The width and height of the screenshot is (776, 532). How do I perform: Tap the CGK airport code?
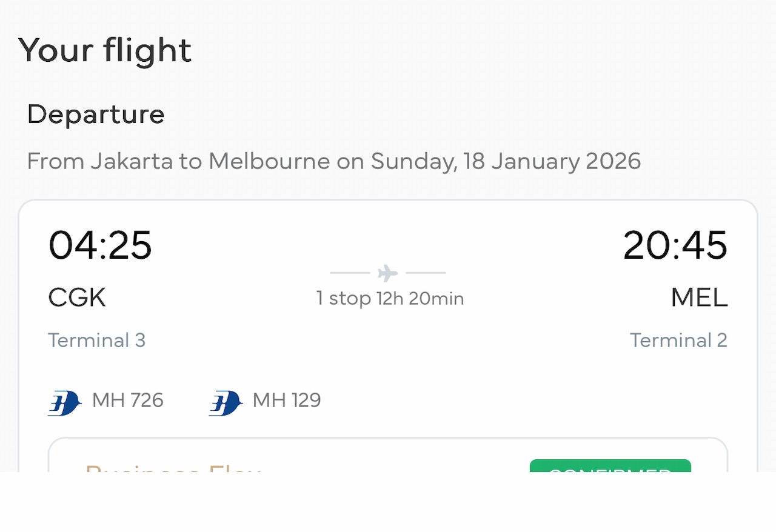[x=77, y=298]
